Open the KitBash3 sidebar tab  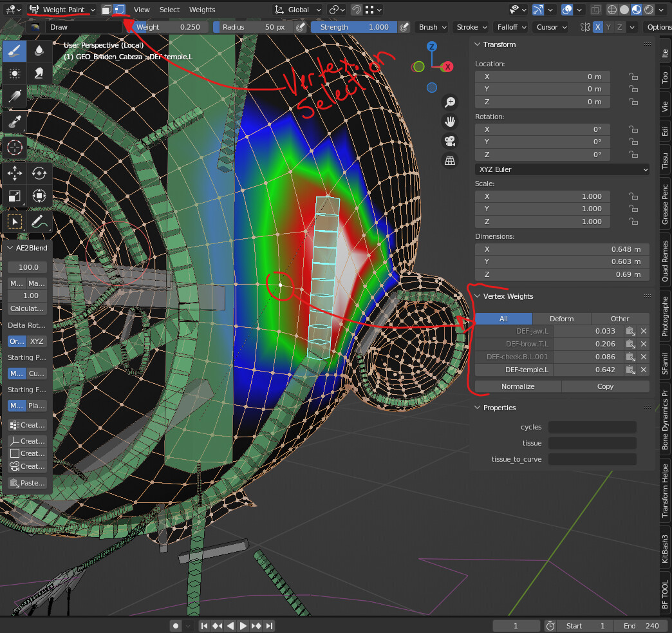pyautogui.click(x=665, y=549)
